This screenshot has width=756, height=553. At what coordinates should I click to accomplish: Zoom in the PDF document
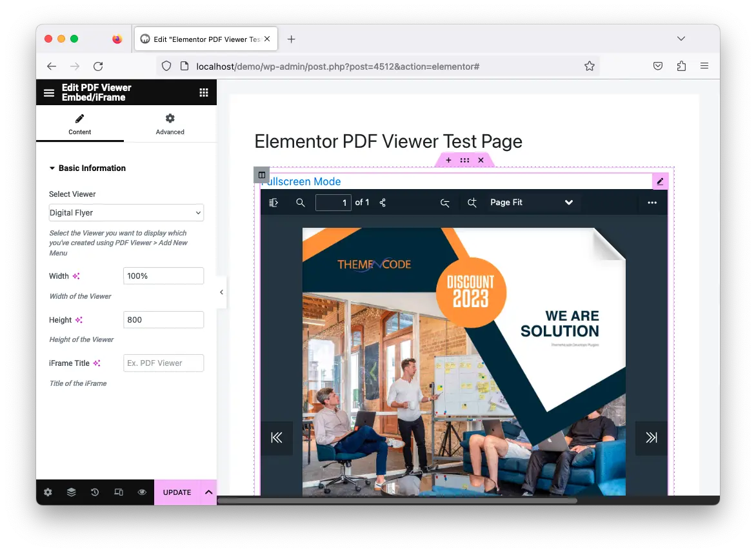pyautogui.click(x=472, y=203)
